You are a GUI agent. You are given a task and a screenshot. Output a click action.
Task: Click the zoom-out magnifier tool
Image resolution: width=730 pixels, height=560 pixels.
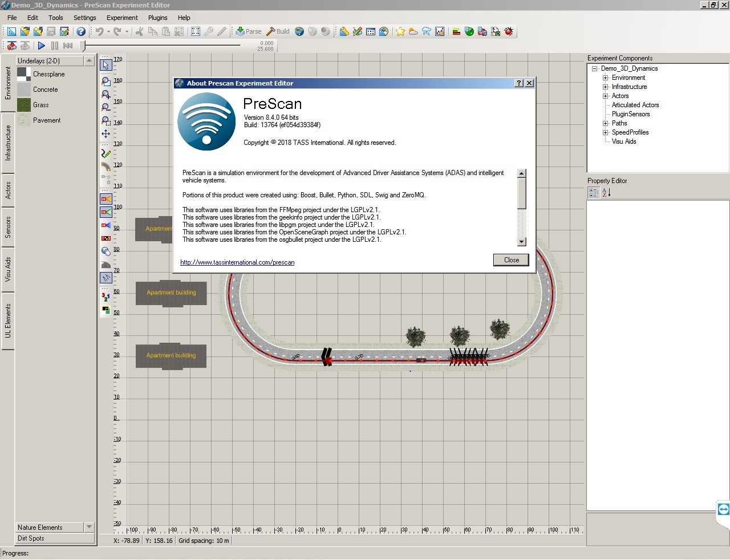(x=106, y=108)
